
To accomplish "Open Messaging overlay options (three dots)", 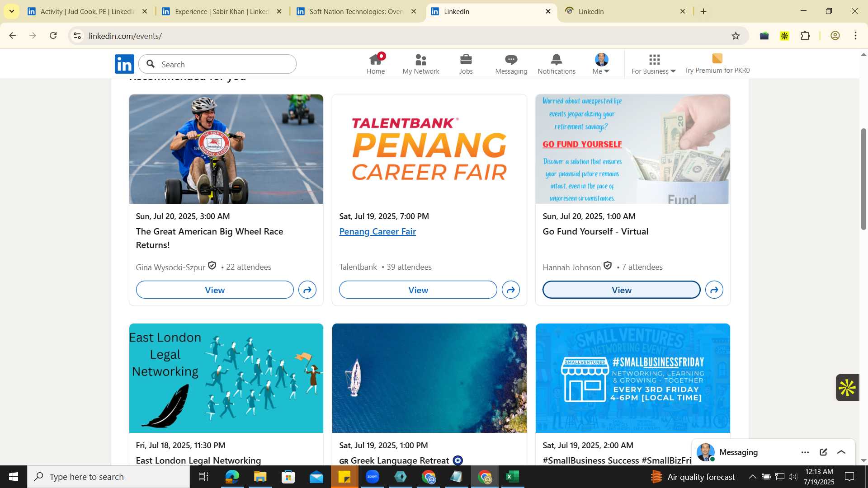I will coord(805,452).
